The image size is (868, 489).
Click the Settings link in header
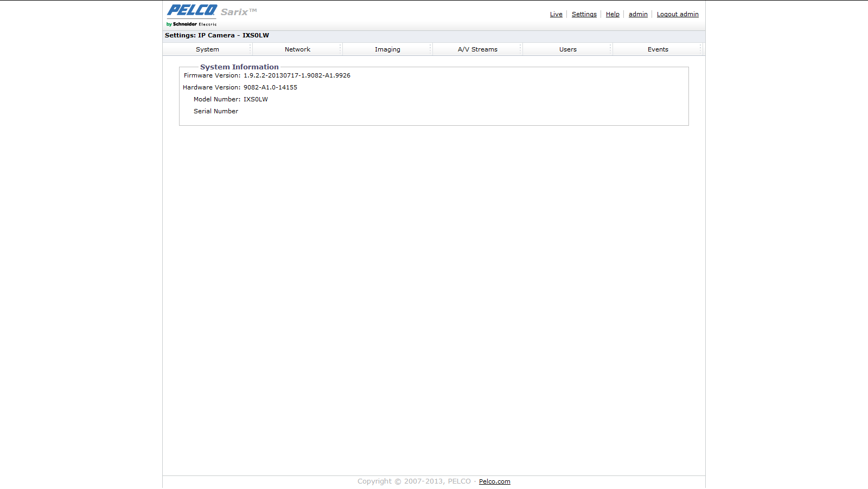point(584,14)
